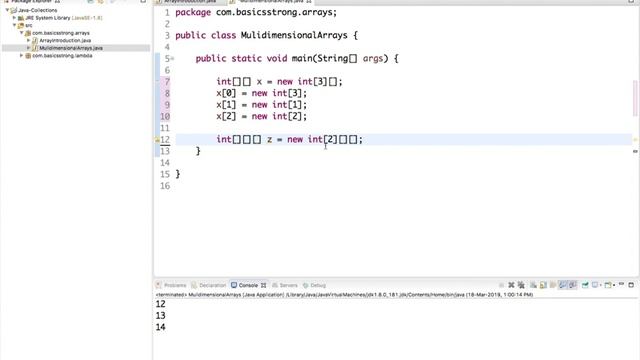Image resolution: width=640 pixels, height=360 pixels.
Task: Click Remove All Terminated Launches double-X icon
Action: [x=521, y=285]
